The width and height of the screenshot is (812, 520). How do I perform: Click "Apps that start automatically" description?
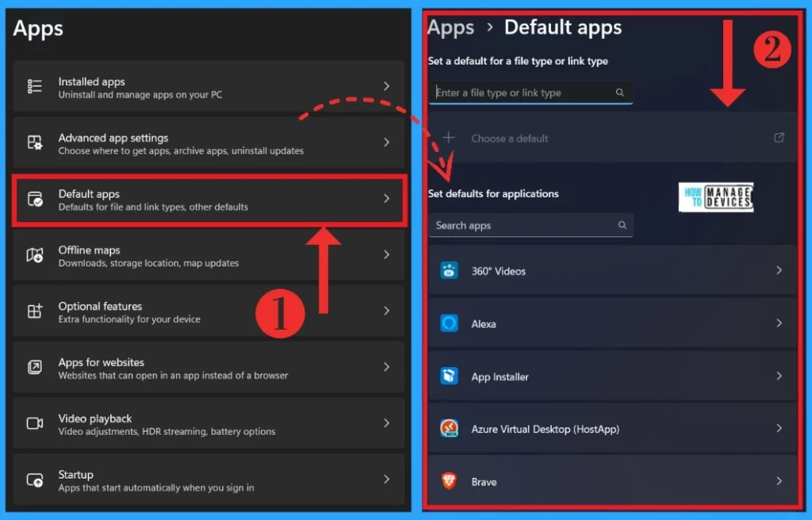click(x=156, y=487)
